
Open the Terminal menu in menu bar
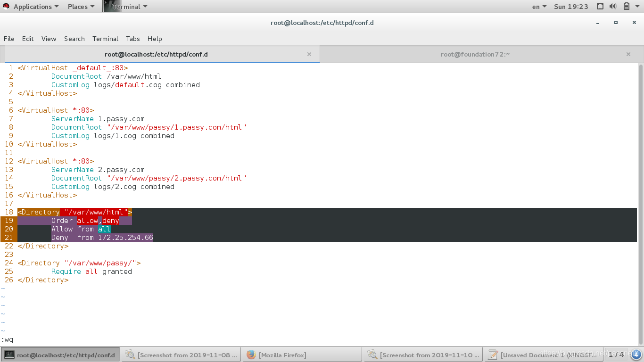click(105, 39)
